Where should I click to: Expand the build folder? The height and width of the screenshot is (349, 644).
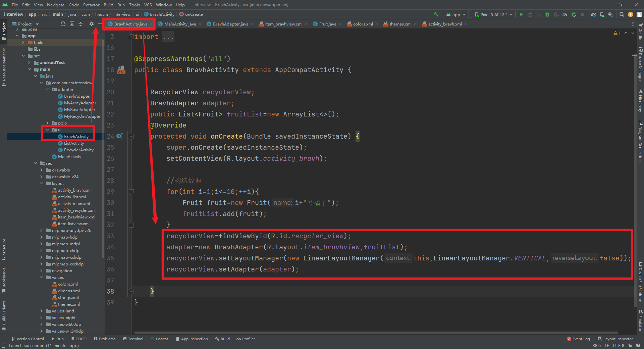coord(23,43)
